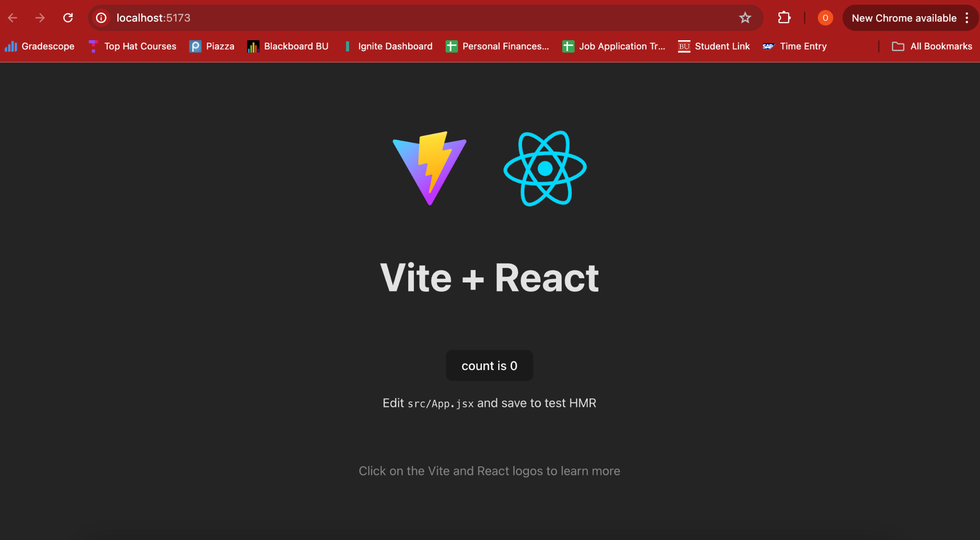The width and height of the screenshot is (980, 540).
Task: Click the SAP icon for Time Entry
Action: (x=768, y=46)
